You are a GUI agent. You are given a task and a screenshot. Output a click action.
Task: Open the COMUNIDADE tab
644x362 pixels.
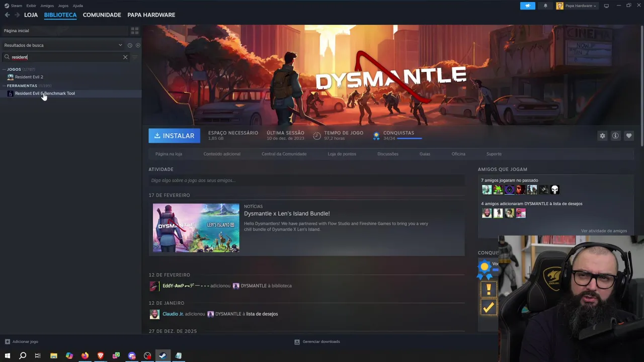click(102, 15)
